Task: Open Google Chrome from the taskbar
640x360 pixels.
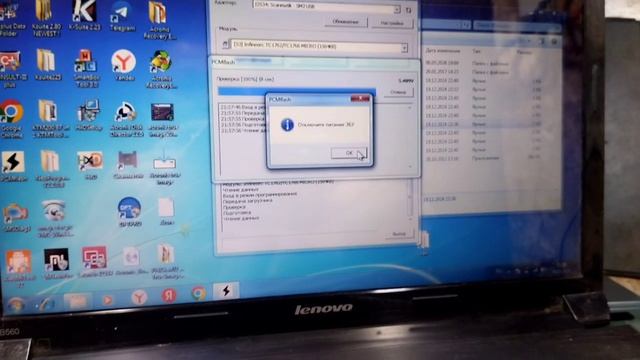Action: (199, 294)
